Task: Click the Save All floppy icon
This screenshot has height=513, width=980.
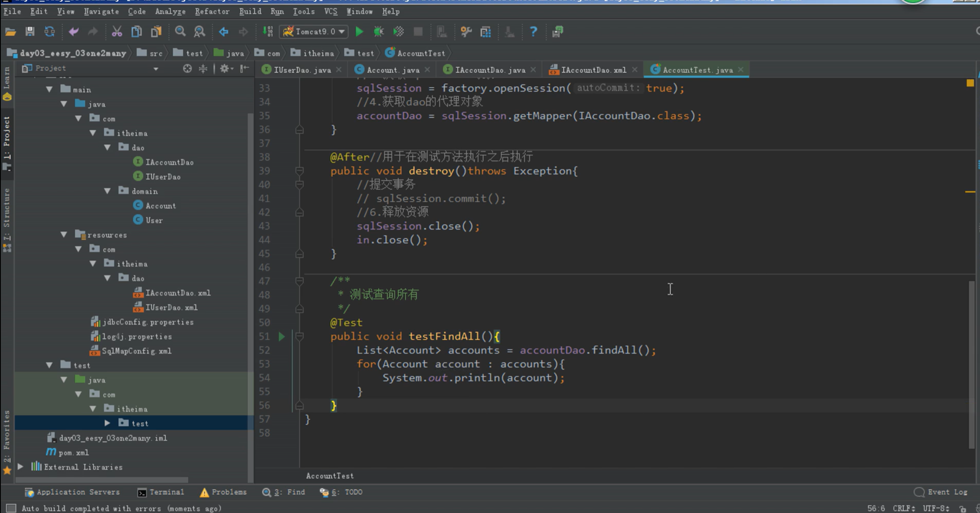Action: click(x=30, y=32)
